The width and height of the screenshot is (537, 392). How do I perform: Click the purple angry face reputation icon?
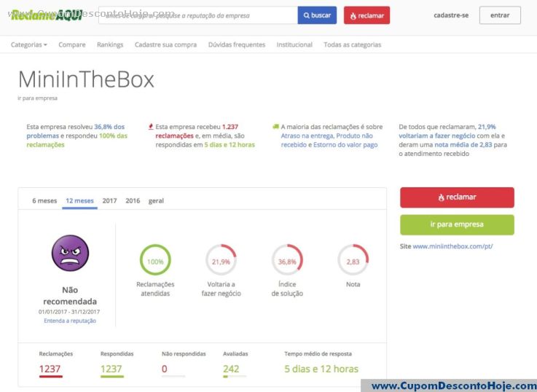70,253
